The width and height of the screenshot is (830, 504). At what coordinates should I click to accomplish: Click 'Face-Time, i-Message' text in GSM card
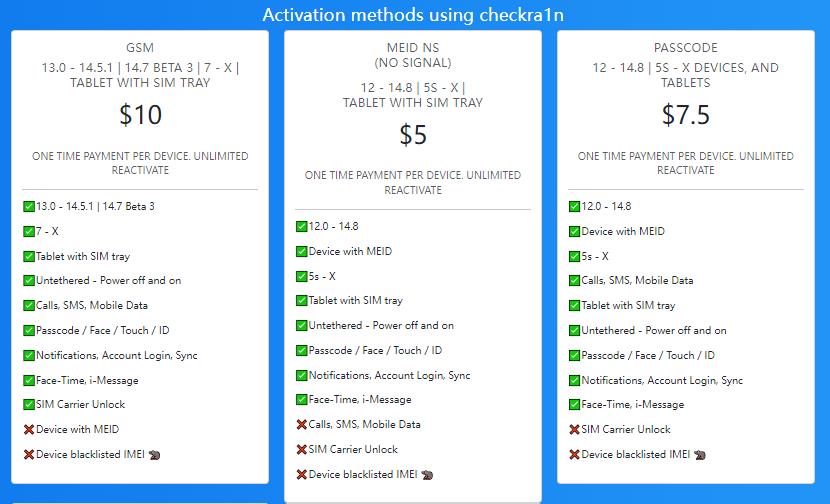click(87, 380)
